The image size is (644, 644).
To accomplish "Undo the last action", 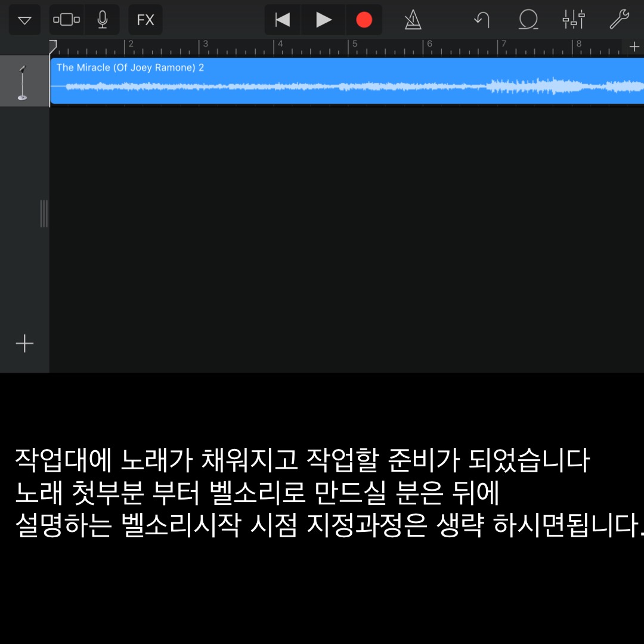I will click(481, 20).
